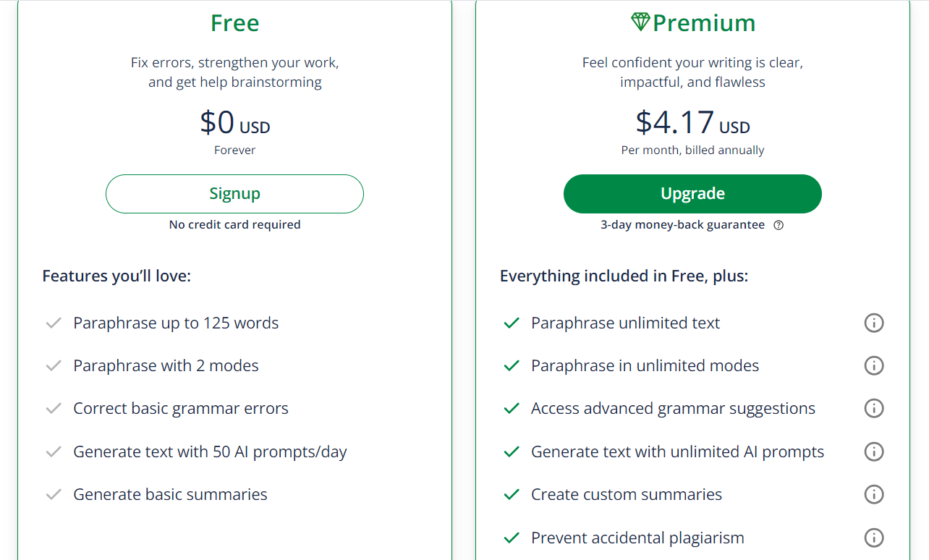Click info icon beside Paraphrase in unlimited modes

[874, 366]
